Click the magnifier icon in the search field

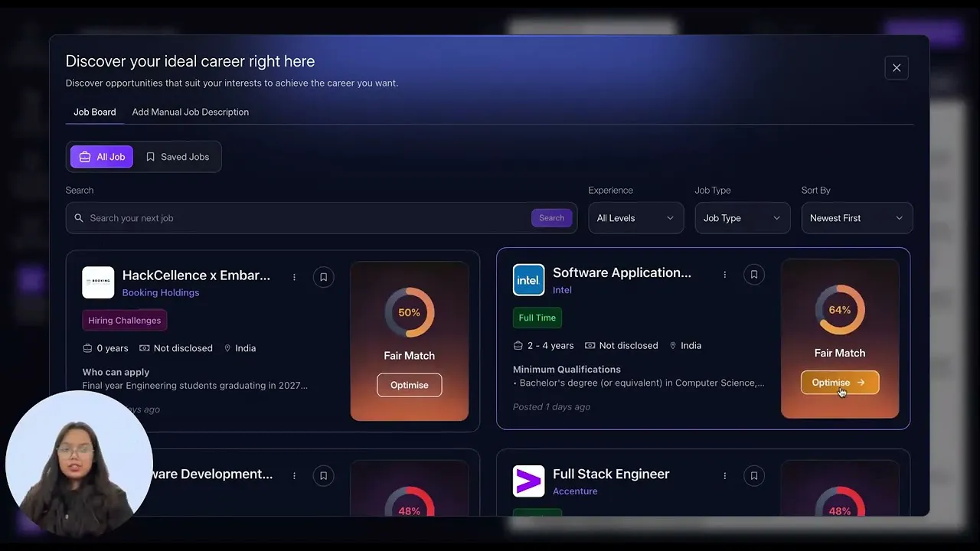pos(79,218)
